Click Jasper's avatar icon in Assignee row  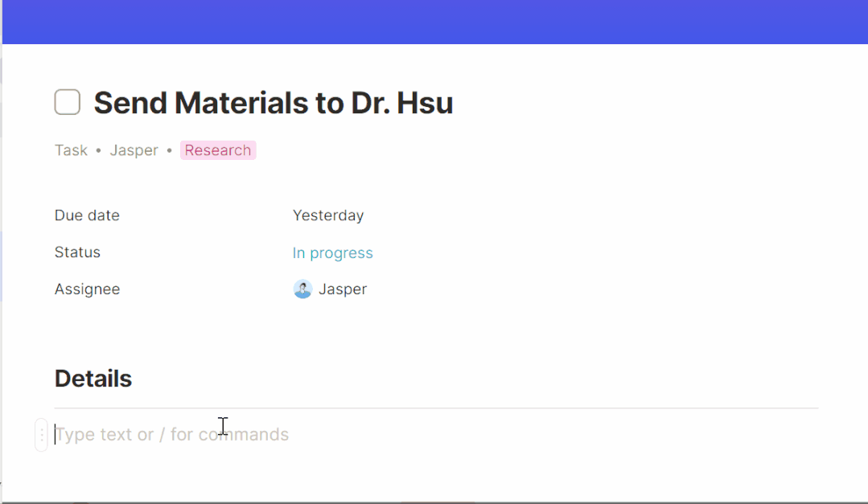302,289
